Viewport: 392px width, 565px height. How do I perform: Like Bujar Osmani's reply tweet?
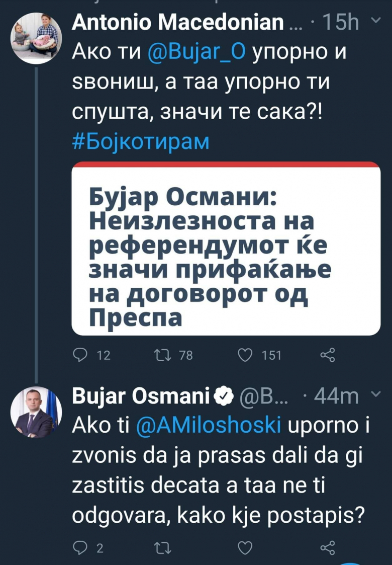click(244, 547)
